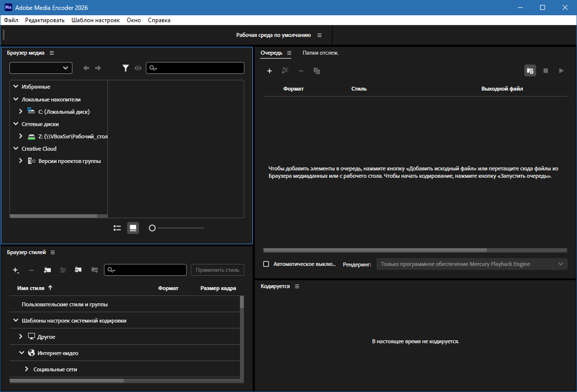This screenshot has height=392, width=577.
Task: Open the workspace menu beside default workspace
Action: [x=319, y=35]
